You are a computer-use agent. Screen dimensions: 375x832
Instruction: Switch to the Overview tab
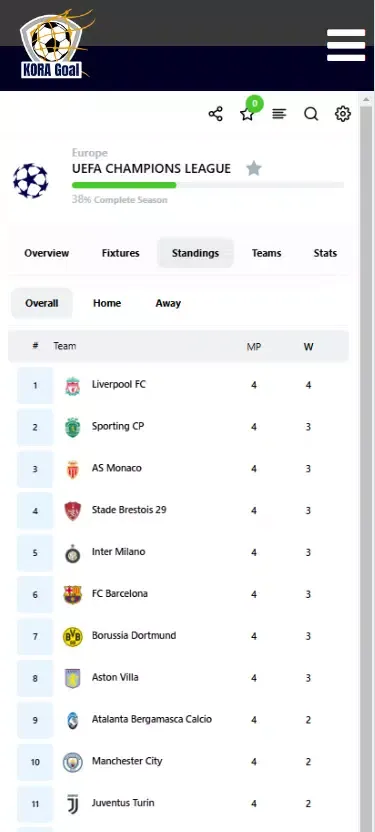click(x=47, y=253)
